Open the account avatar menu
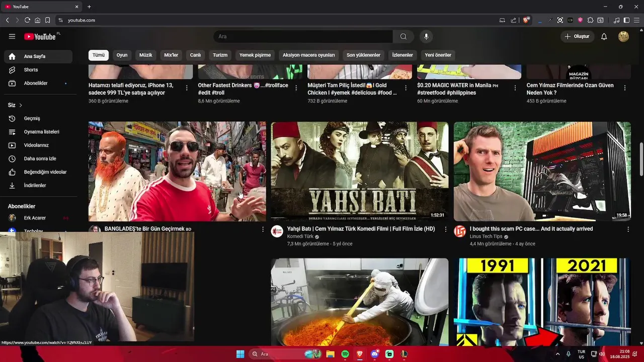This screenshot has height=362, width=644. 623,36
